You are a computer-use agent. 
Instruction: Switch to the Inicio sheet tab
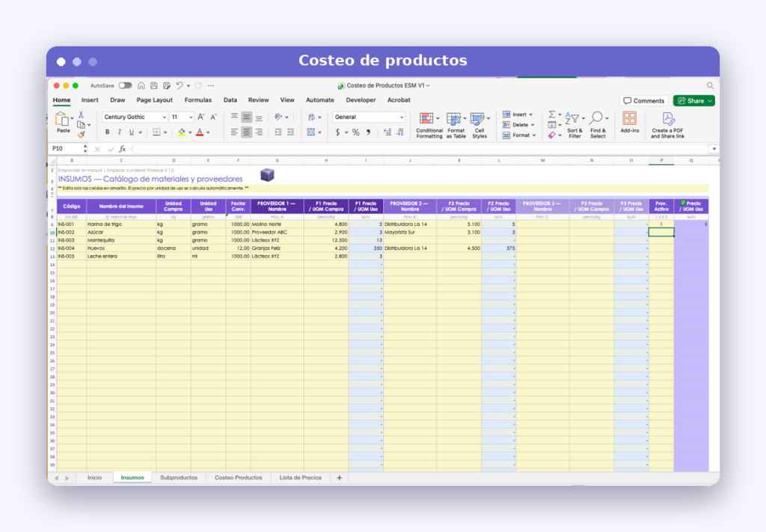pos(95,478)
